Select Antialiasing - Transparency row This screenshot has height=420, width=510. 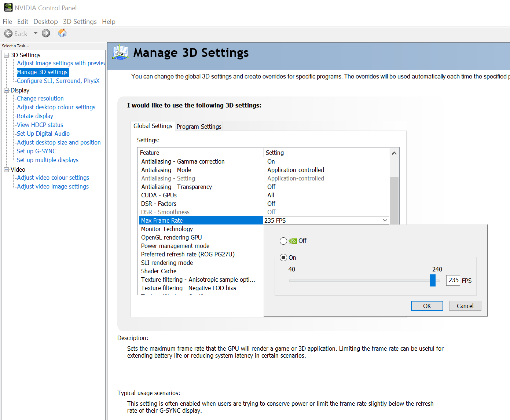point(263,187)
